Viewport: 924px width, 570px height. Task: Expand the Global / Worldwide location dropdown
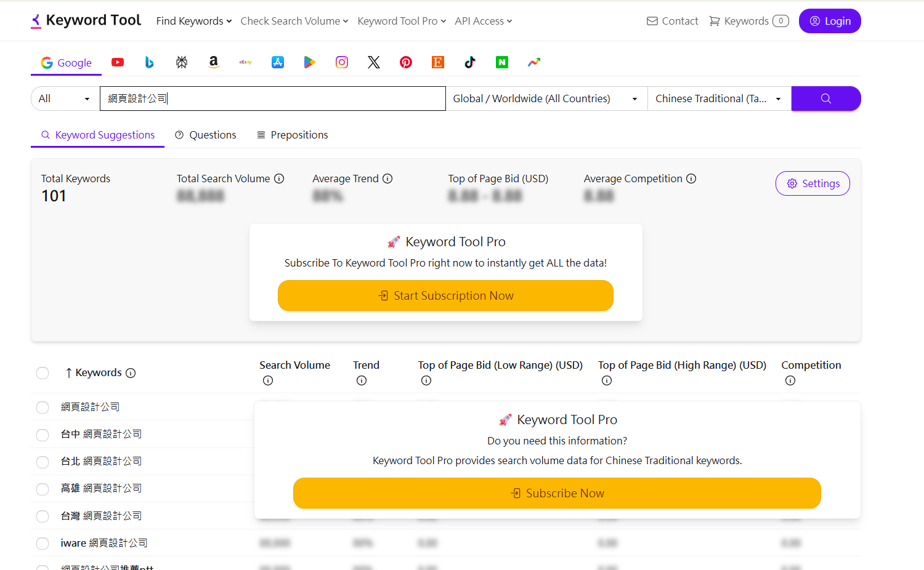(x=546, y=98)
